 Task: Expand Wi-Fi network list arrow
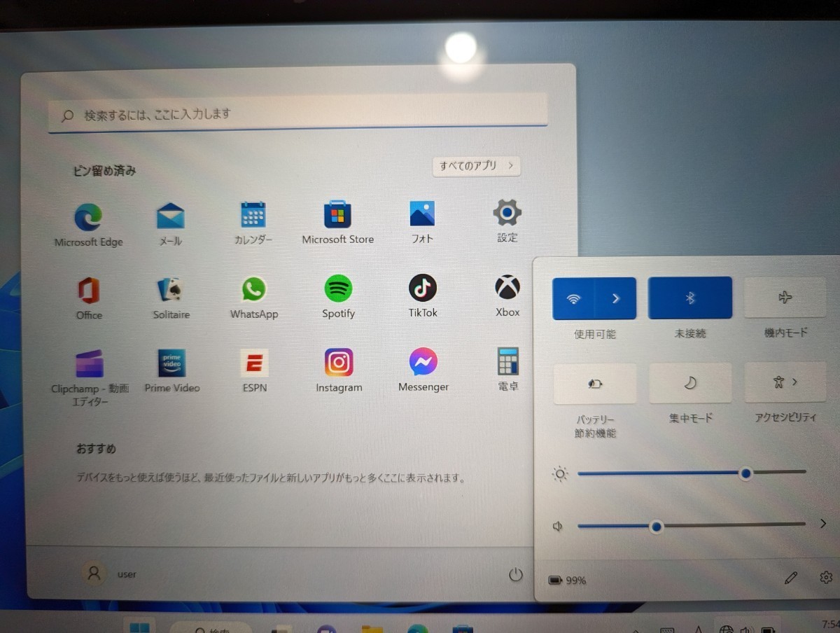click(x=616, y=298)
